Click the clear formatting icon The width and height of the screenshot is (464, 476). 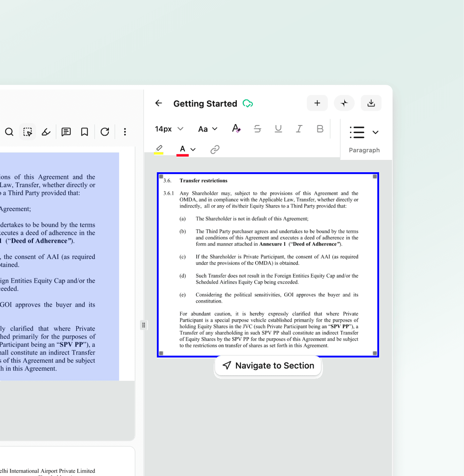pyautogui.click(x=236, y=129)
